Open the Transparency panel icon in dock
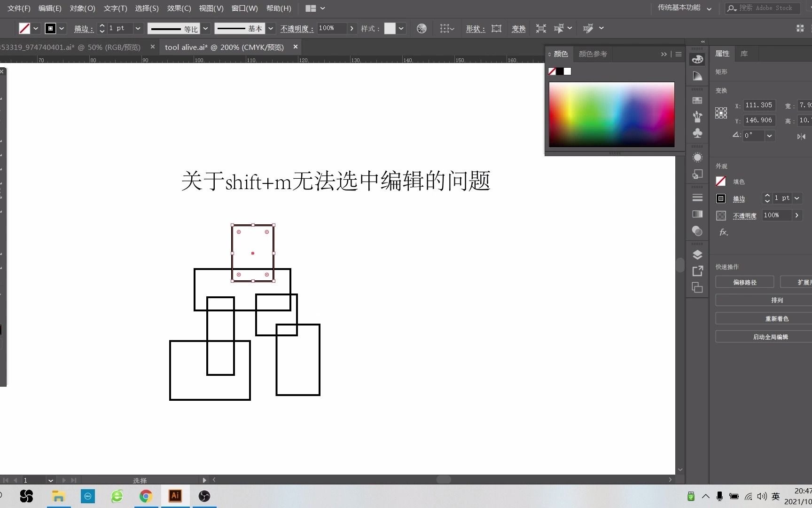This screenshot has height=508, width=812. 697,231
